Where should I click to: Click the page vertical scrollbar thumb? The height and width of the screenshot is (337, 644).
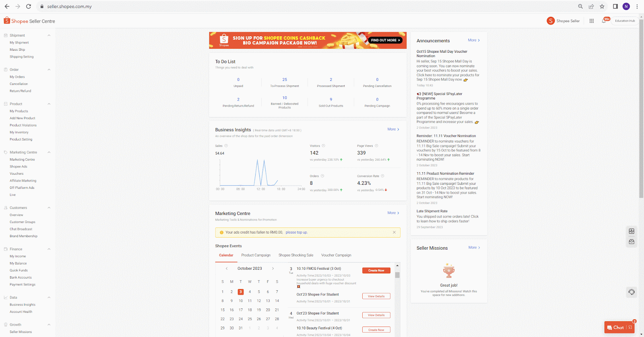[x=642, y=109]
